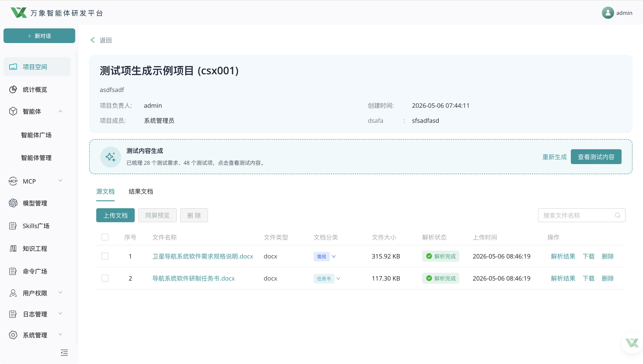Click the 统计概览 pie chart icon
The image size is (643, 364).
click(13, 90)
